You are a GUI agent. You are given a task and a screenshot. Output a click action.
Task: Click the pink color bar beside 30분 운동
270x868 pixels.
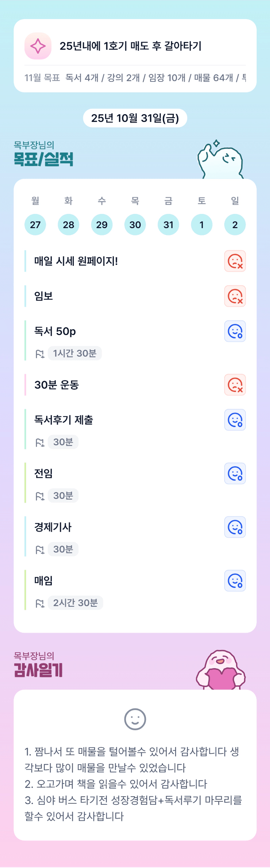25,385
